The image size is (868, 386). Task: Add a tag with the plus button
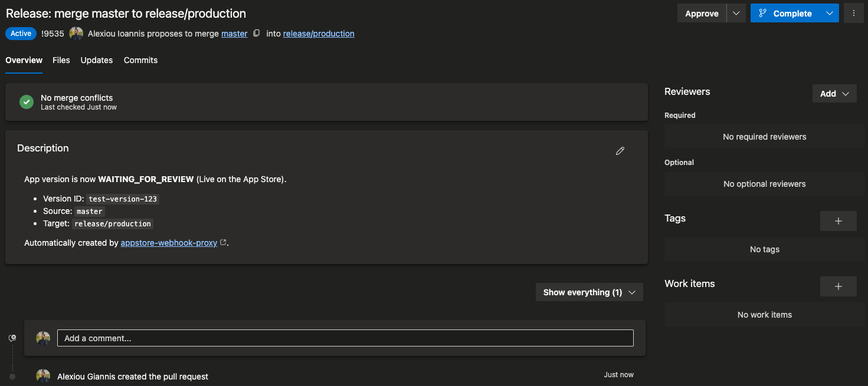(x=838, y=221)
